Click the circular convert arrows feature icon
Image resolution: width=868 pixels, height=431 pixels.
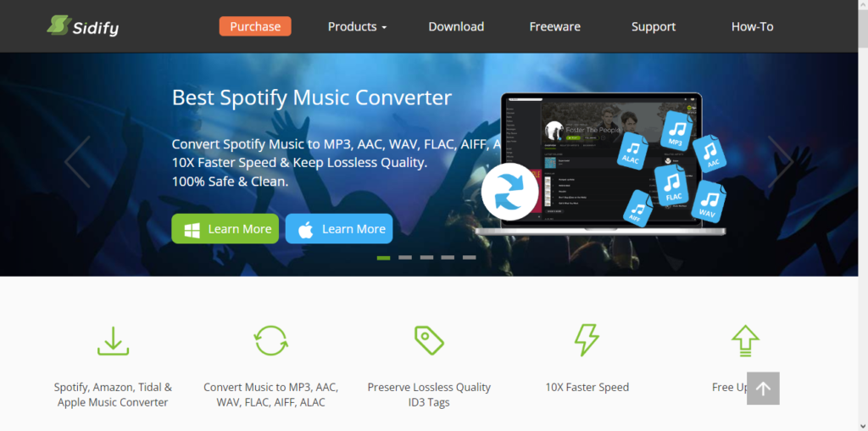click(270, 340)
